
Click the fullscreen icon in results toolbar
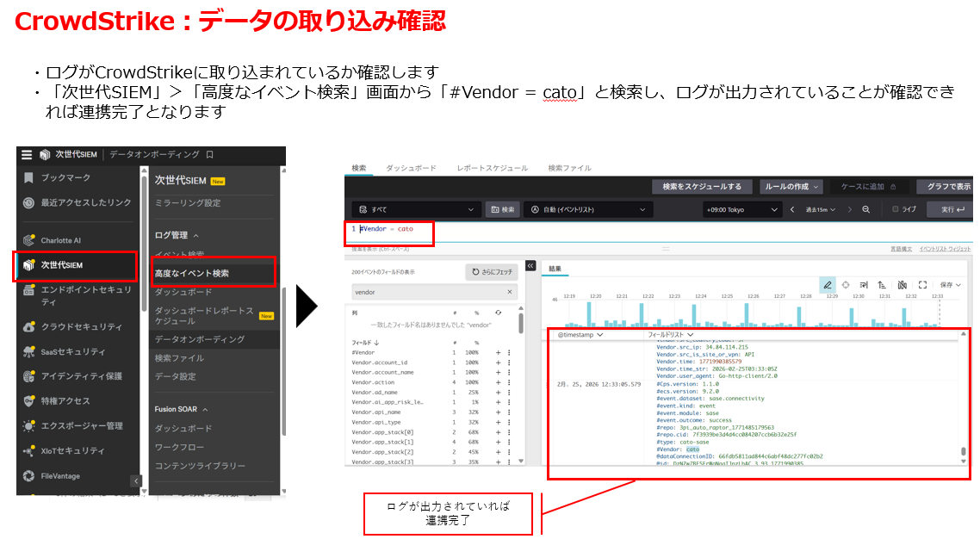coord(922,285)
